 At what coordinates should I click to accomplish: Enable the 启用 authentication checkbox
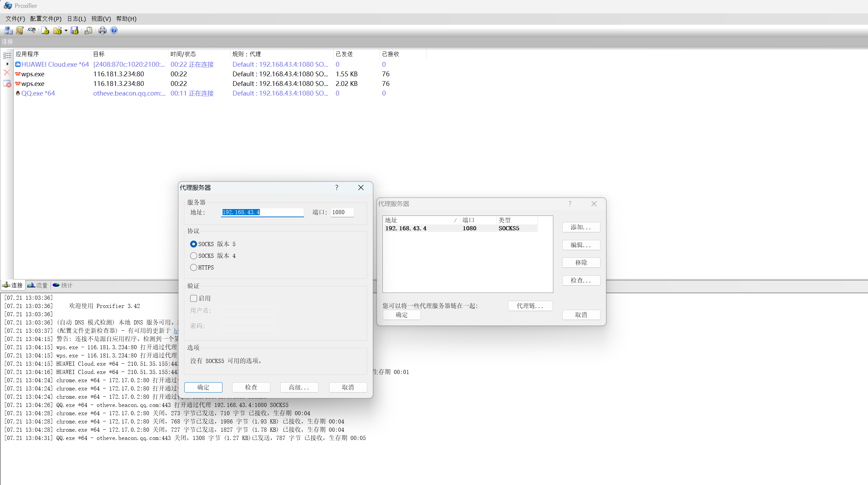coord(194,298)
